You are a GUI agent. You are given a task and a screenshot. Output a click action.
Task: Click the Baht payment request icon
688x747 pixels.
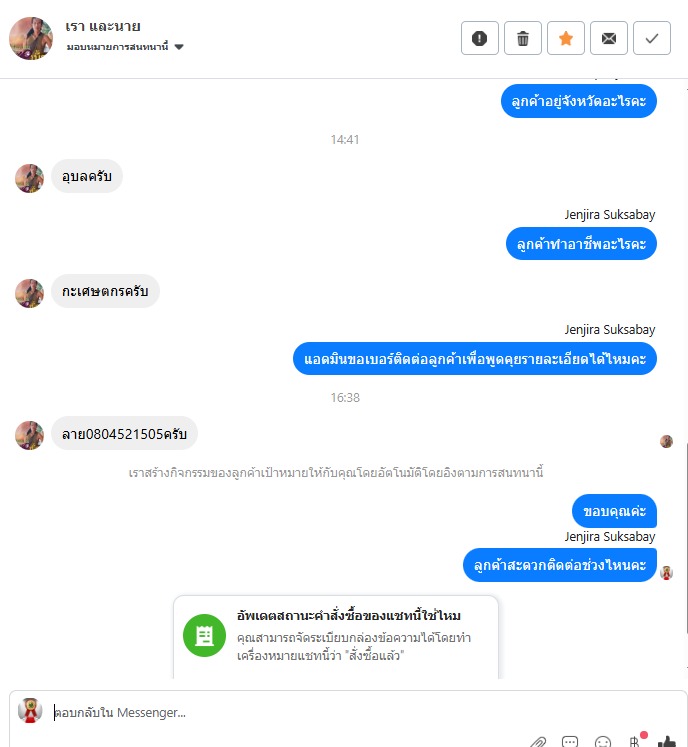(x=635, y=741)
